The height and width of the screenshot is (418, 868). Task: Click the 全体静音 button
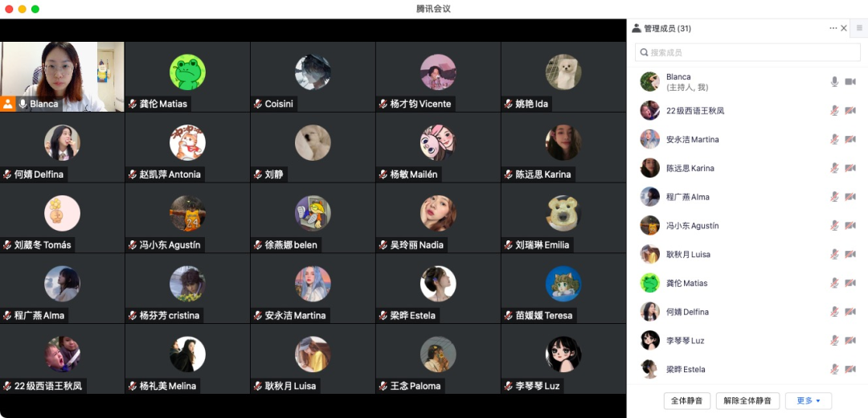687,400
